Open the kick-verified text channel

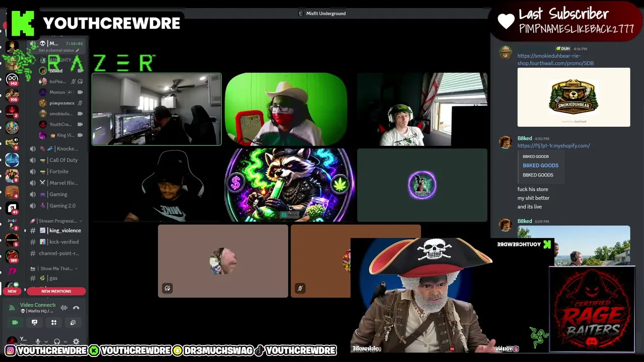tap(56, 242)
